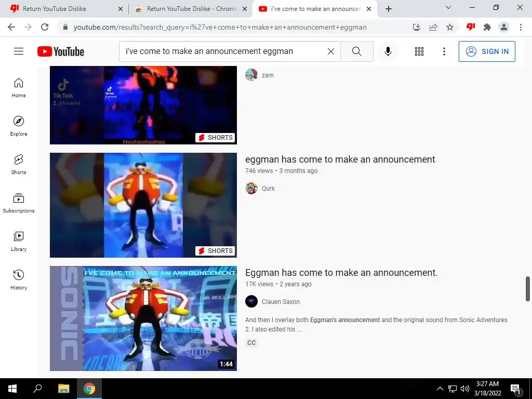532x399 pixels.
Task: Open Return YouTube Dislike extension icon
Action: pos(471,27)
